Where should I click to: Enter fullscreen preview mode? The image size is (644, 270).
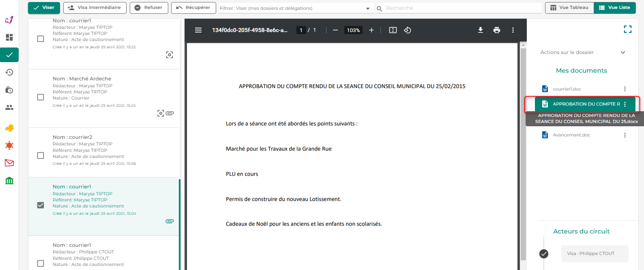627,29
